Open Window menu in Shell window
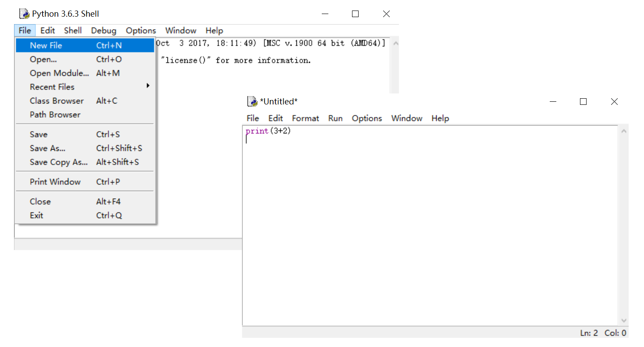Image resolution: width=644 pixels, height=347 pixels. tap(181, 31)
